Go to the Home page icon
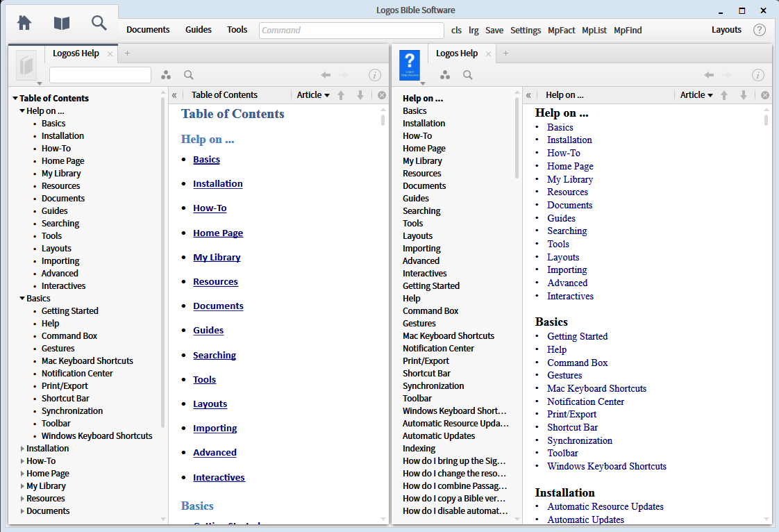779x532 pixels. (x=24, y=23)
